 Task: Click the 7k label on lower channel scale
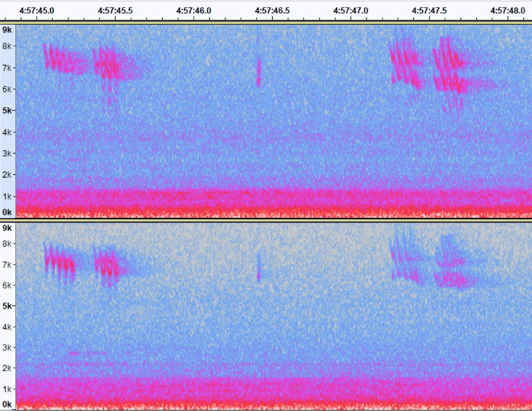[x=7, y=265]
